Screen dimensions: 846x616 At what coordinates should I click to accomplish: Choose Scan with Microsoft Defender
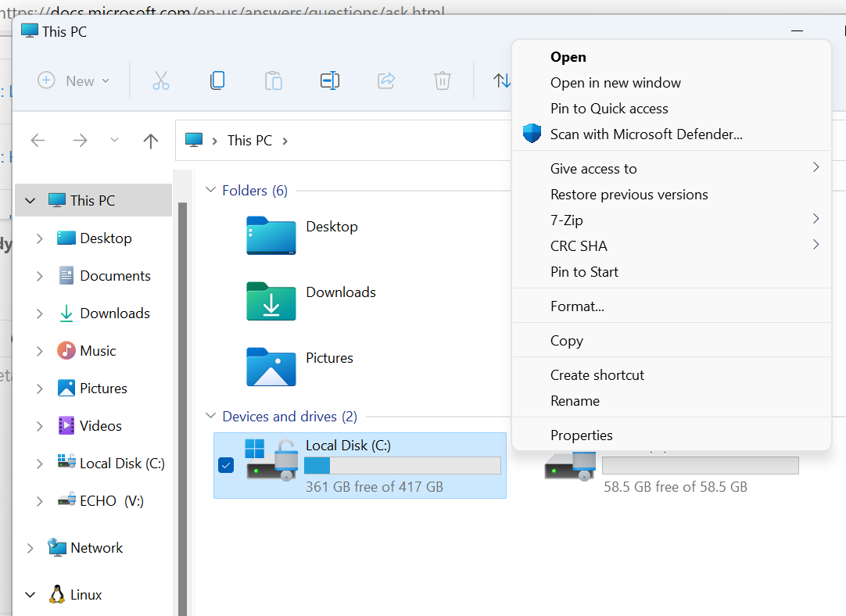coord(671,134)
